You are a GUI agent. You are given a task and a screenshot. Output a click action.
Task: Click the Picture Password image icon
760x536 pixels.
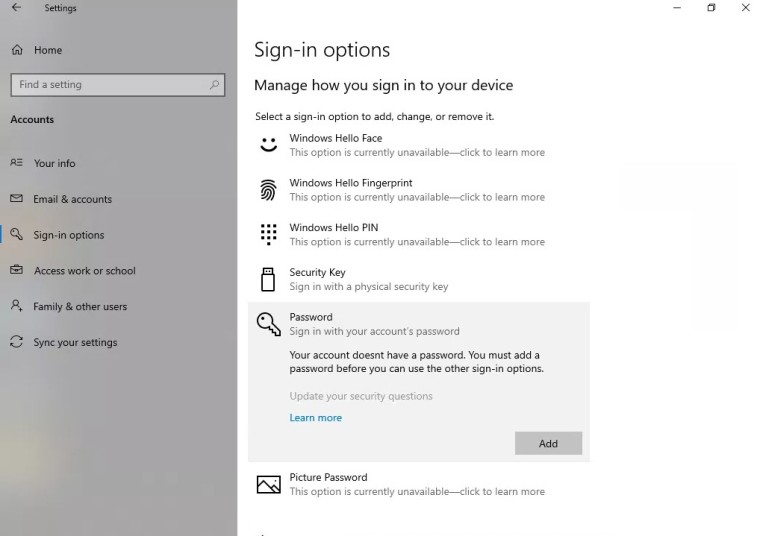coord(269,484)
